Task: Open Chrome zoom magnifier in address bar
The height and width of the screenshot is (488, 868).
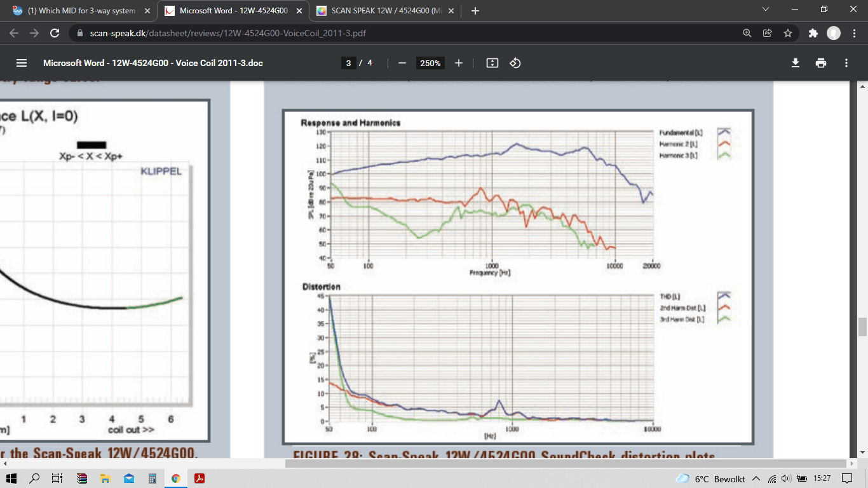Action: click(747, 33)
